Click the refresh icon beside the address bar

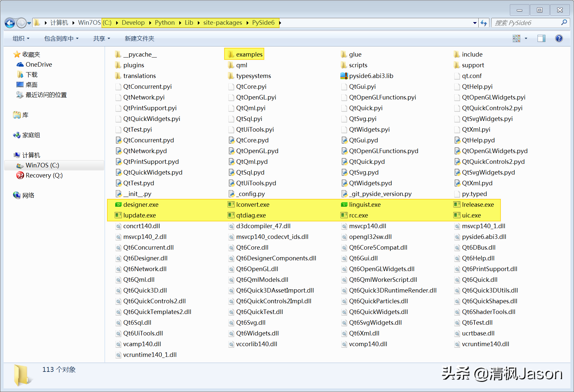[x=484, y=22]
